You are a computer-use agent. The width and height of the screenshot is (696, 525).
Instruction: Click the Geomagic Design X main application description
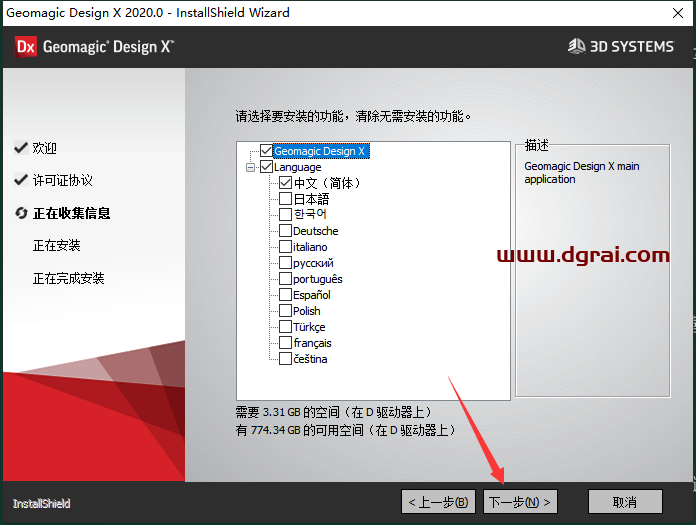tap(581, 173)
